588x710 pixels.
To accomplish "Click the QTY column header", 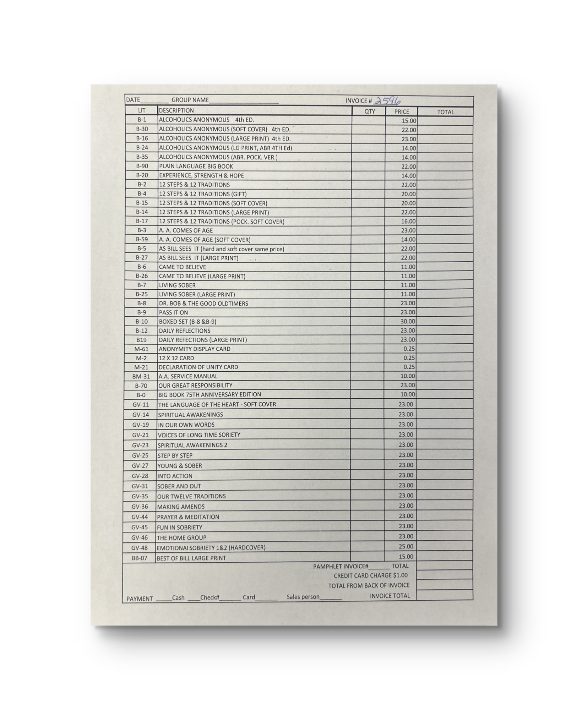I will (369, 111).
